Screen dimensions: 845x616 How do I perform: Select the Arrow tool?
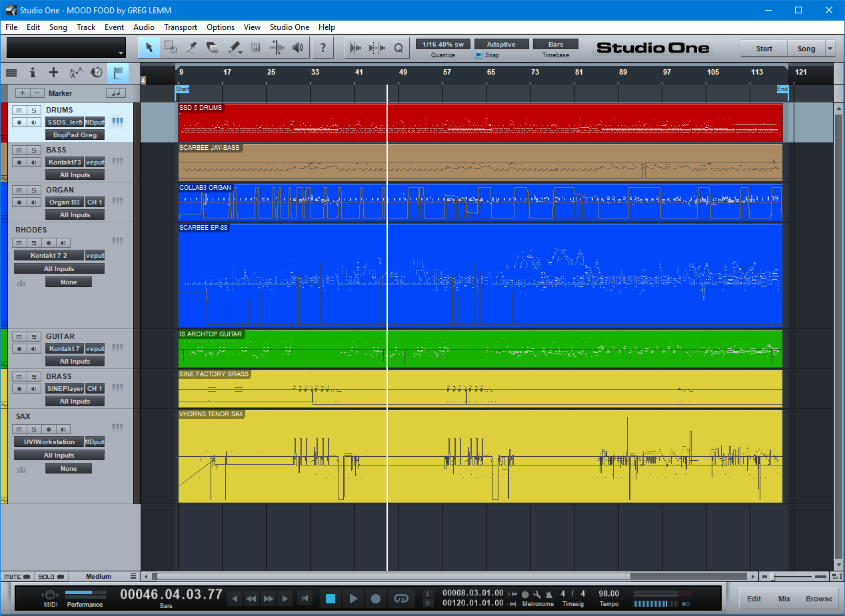click(149, 47)
